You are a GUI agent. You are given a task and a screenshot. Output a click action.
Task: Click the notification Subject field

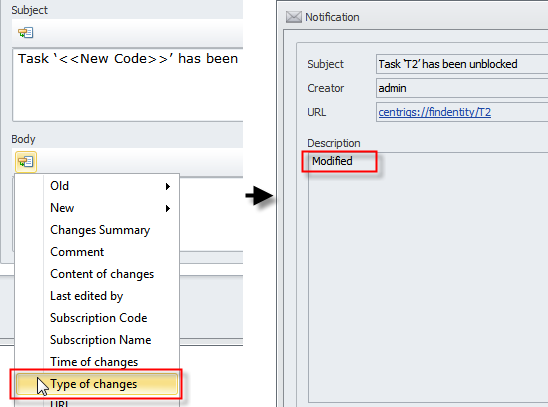(462, 64)
